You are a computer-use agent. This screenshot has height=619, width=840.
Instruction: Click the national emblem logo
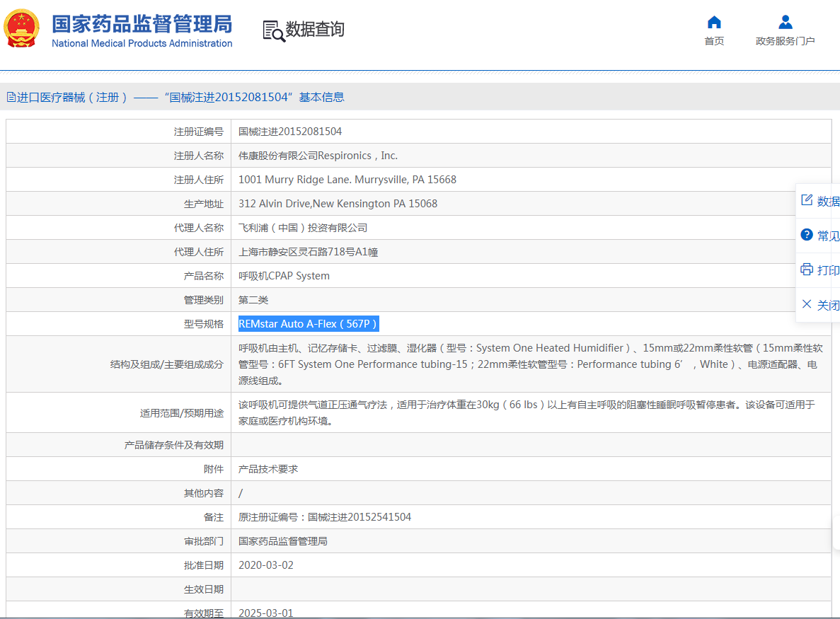(x=21, y=28)
